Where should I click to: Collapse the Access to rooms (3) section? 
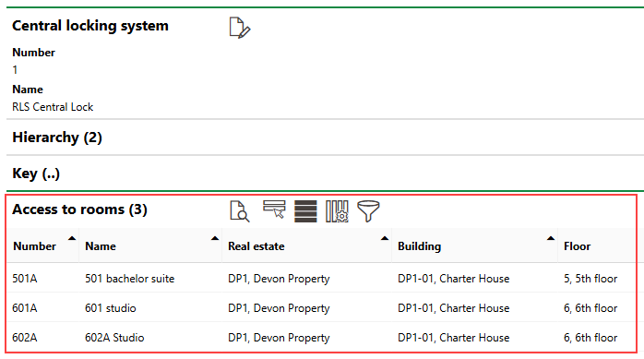click(79, 209)
